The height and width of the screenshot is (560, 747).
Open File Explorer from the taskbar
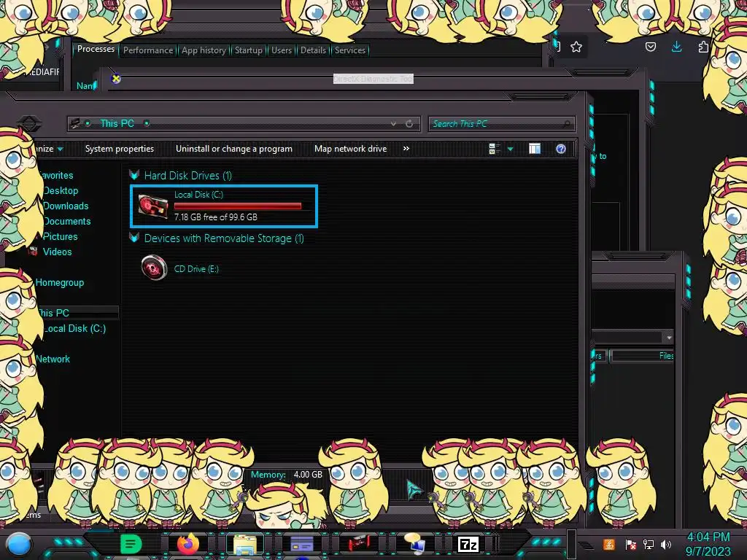coord(245,544)
